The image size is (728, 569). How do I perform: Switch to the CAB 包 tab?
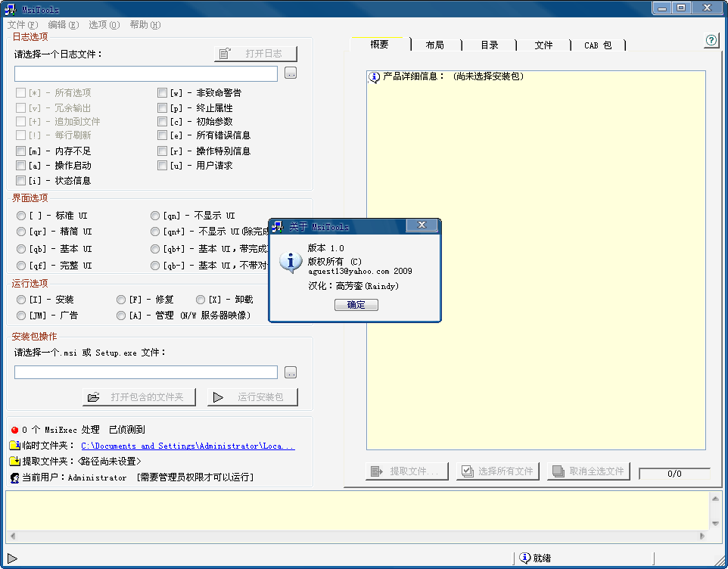[x=599, y=45]
